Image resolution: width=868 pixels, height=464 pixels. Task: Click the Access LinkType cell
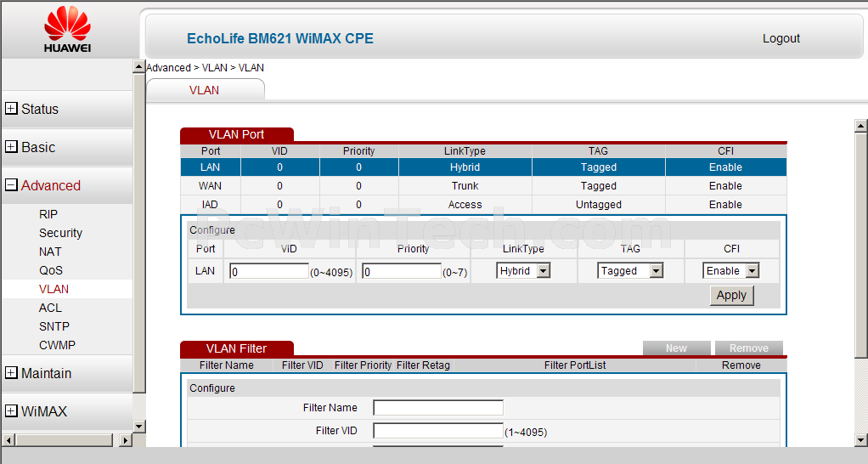[465, 204]
